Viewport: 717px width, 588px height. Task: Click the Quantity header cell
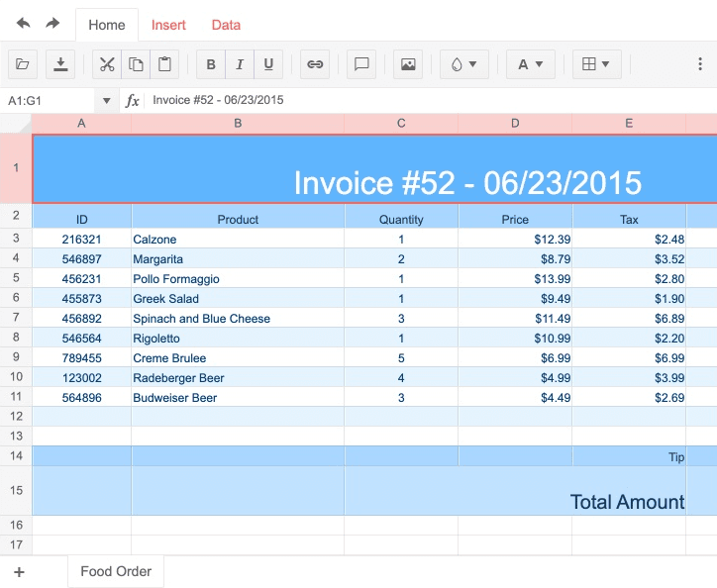(401, 216)
